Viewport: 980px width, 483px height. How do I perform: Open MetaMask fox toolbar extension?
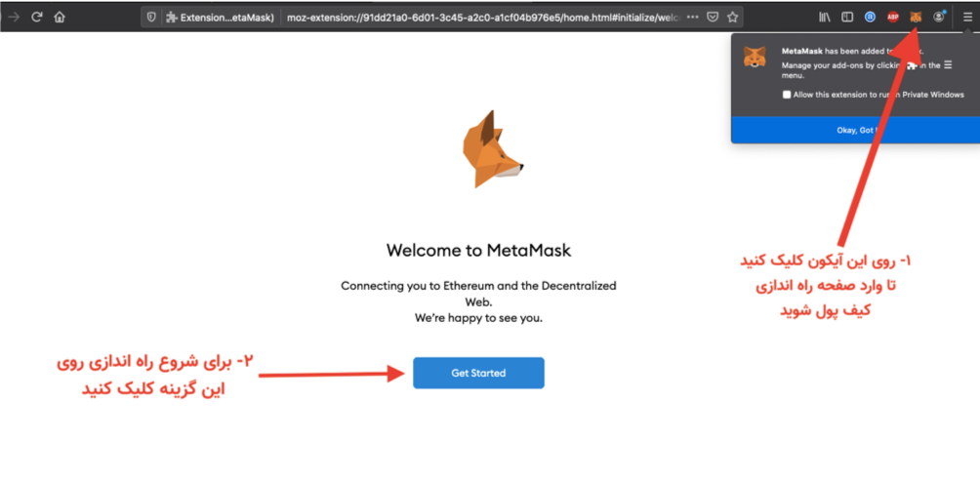click(916, 18)
